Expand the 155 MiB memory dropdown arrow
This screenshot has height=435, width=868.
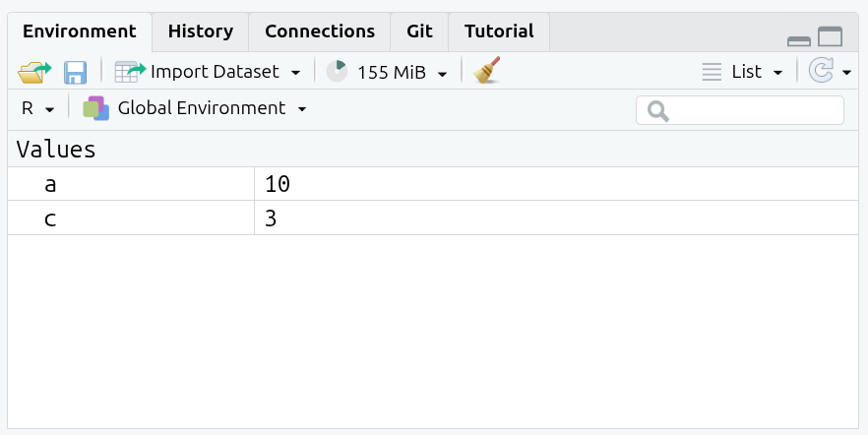[x=443, y=73]
